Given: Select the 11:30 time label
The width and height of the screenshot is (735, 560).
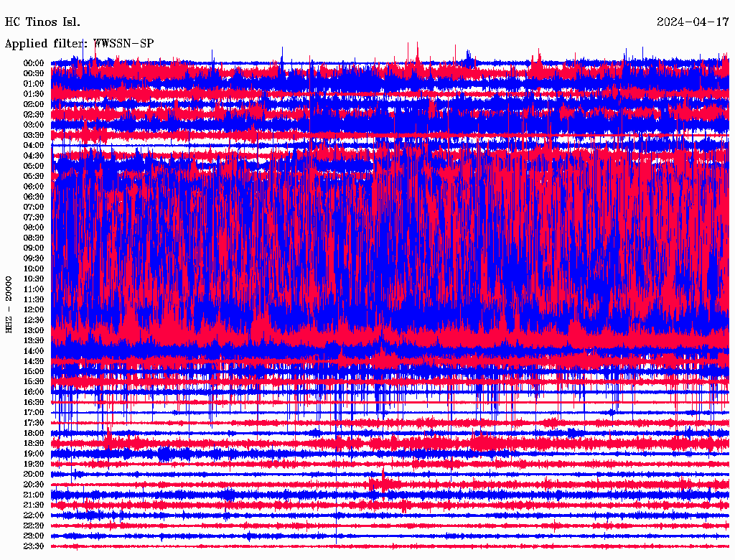Looking at the screenshot, I should click(34, 299).
